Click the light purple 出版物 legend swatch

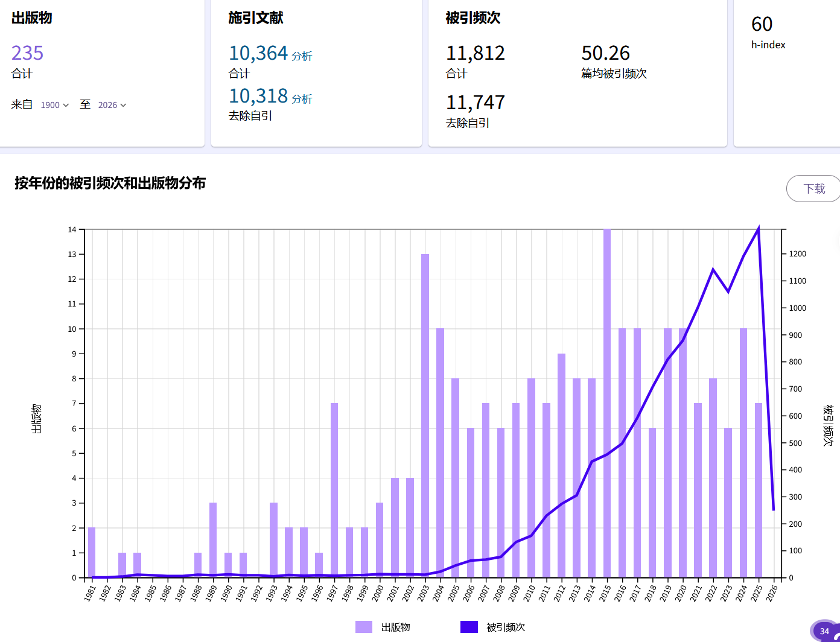(364, 628)
